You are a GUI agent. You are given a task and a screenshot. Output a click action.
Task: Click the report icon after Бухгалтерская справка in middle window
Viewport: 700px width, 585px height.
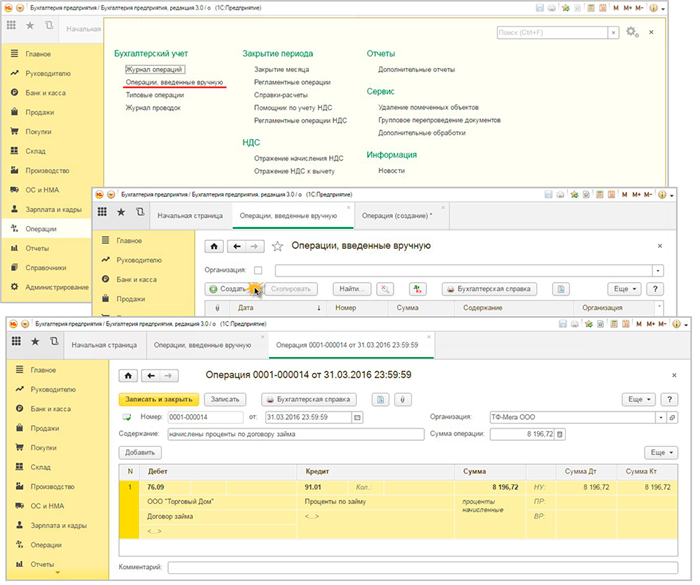(x=561, y=289)
